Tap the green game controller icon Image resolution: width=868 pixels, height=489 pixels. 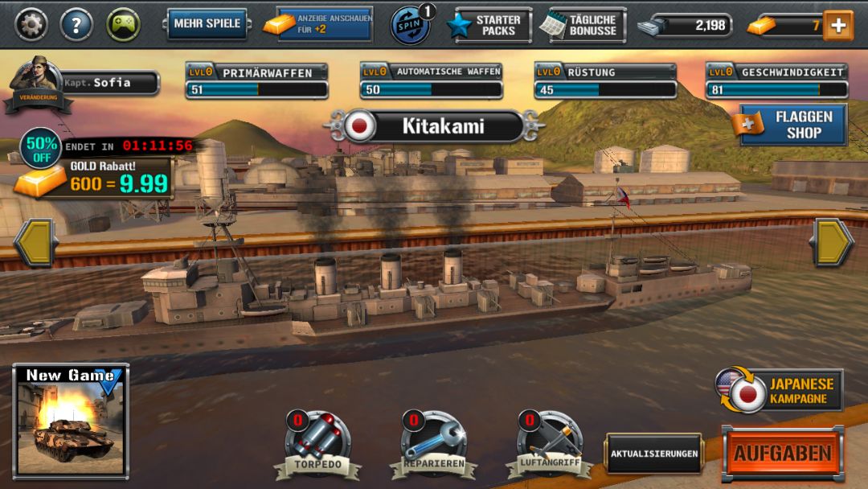click(123, 24)
